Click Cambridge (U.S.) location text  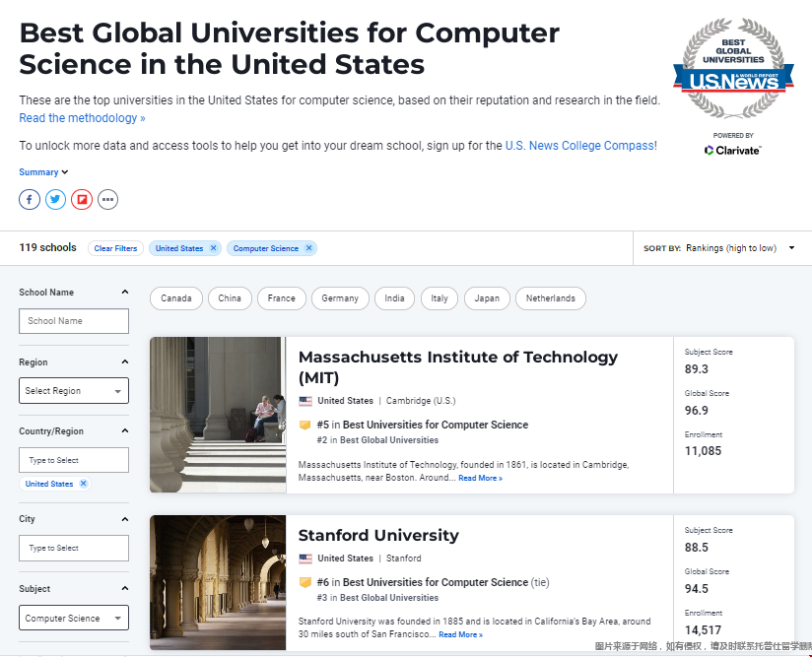(x=421, y=401)
